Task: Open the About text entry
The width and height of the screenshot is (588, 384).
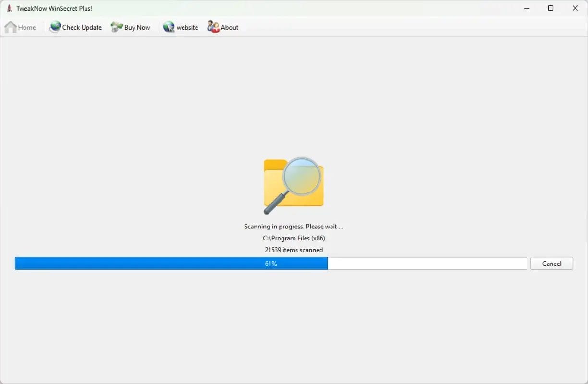Action: 230,28
